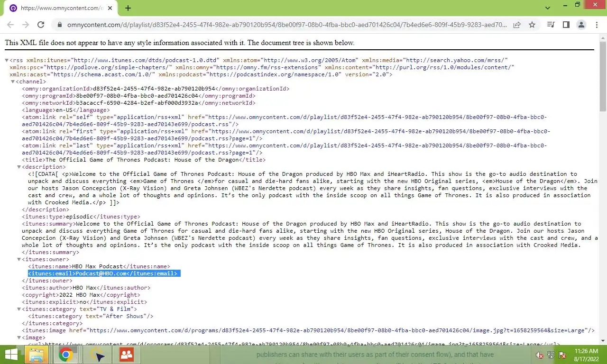
Task: Reload the omnycontent RSS page
Action: [41, 25]
